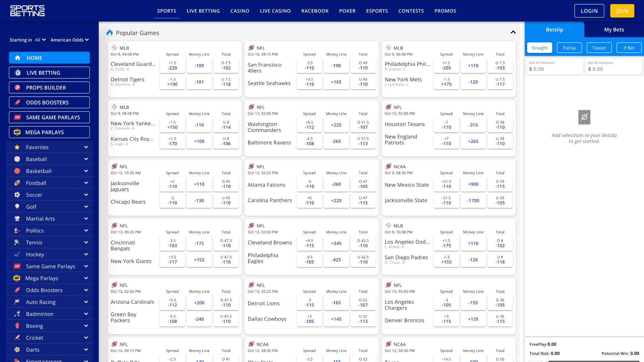Click the Home sidebar button

tap(49, 58)
